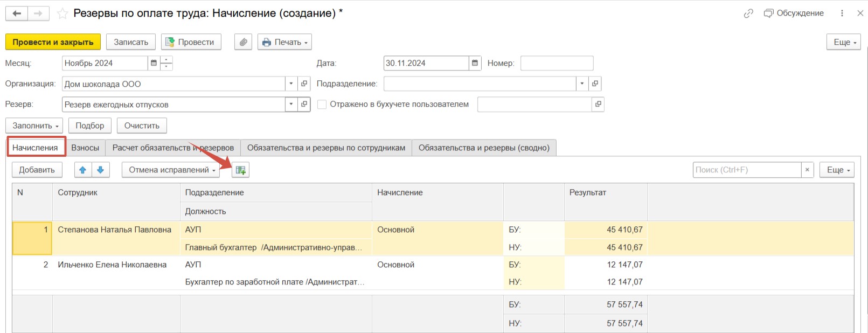Image resolution: width=868 pixels, height=333 pixels.
Task: Move row down with blue arrow
Action: coord(101,170)
